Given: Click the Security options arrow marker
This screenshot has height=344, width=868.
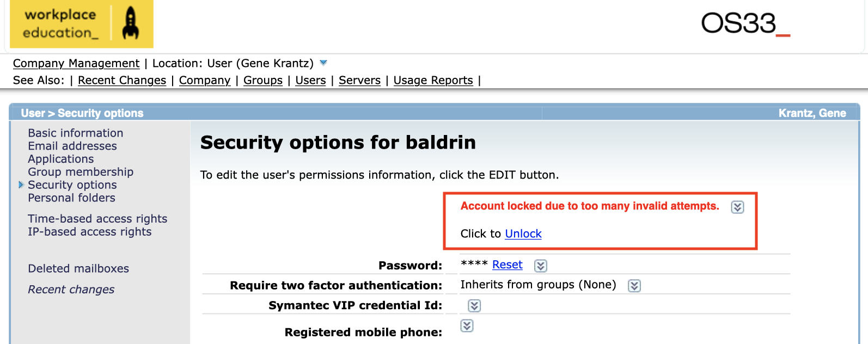Looking at the screenshot, I should pyautogui.click(x=21, y=185).
